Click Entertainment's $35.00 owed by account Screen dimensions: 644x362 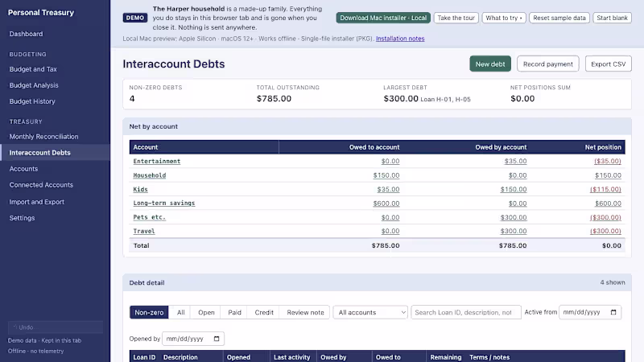pos(515,162)
